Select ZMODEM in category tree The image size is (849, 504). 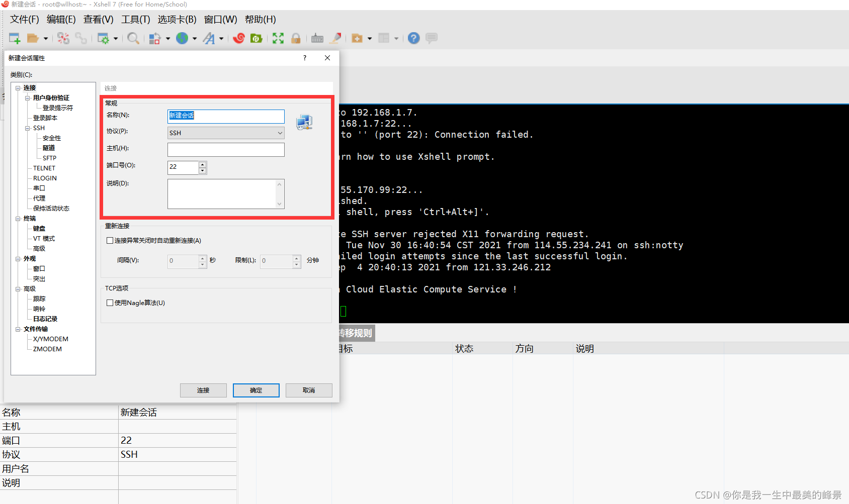point(47,349)
